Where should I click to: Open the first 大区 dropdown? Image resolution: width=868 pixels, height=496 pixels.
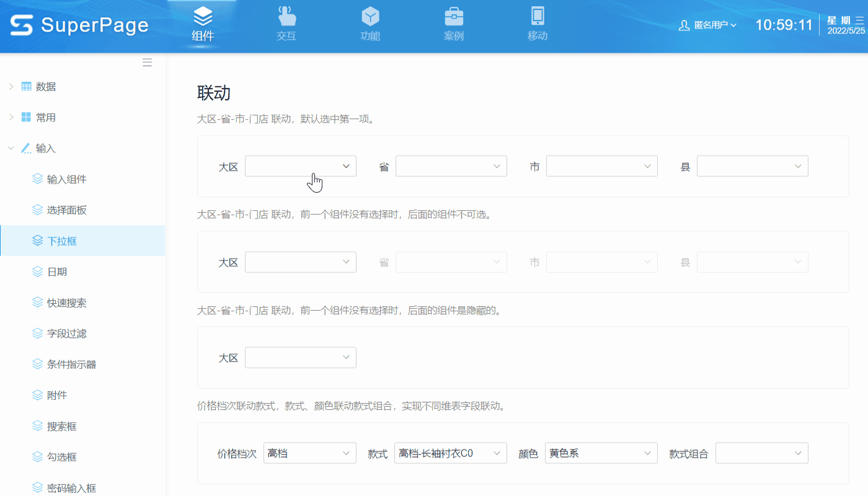pos(301,166)
